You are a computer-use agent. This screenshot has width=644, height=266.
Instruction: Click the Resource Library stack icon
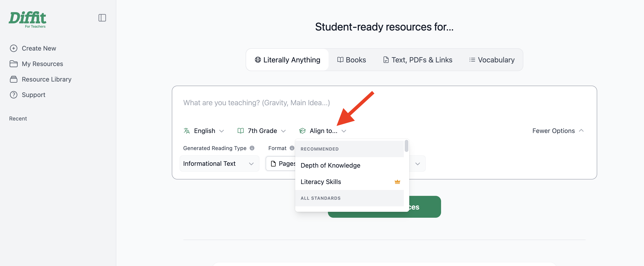[x=13, y=79]
